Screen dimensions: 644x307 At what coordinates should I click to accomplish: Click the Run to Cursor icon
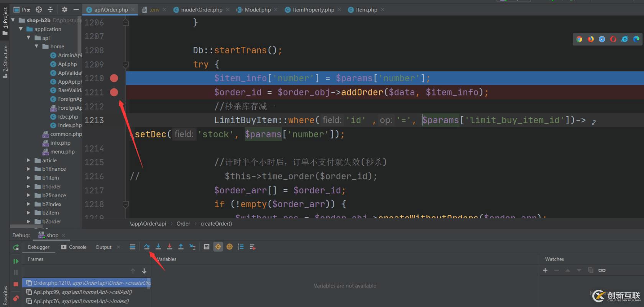192,247
